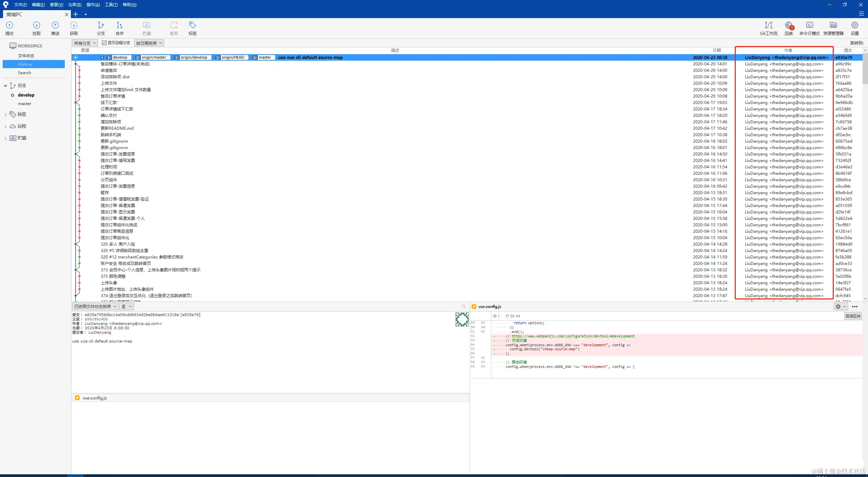Open the 工具(T) menu
The width and height of the screenshot is (868, 477).
[111, 5]
